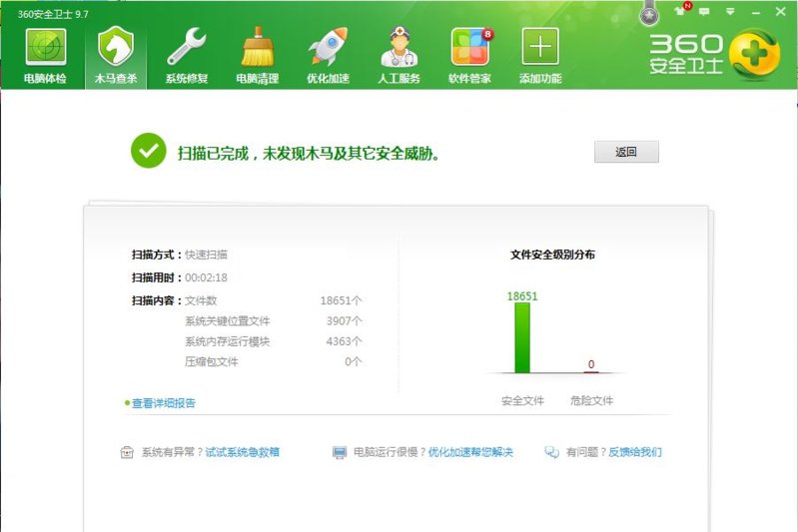The height and width of the screenshot is (532, 798).
Task: Click the 18651个 file count value
Action: [x=341, y=300]
